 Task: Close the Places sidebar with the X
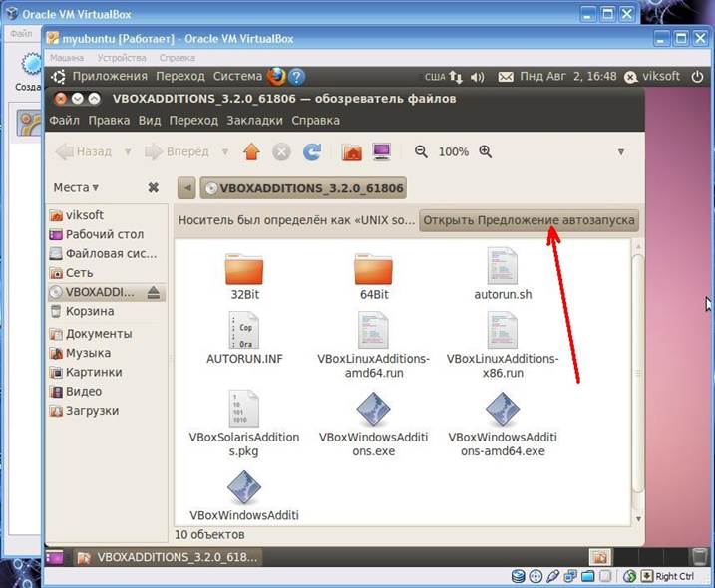[154, 187]
